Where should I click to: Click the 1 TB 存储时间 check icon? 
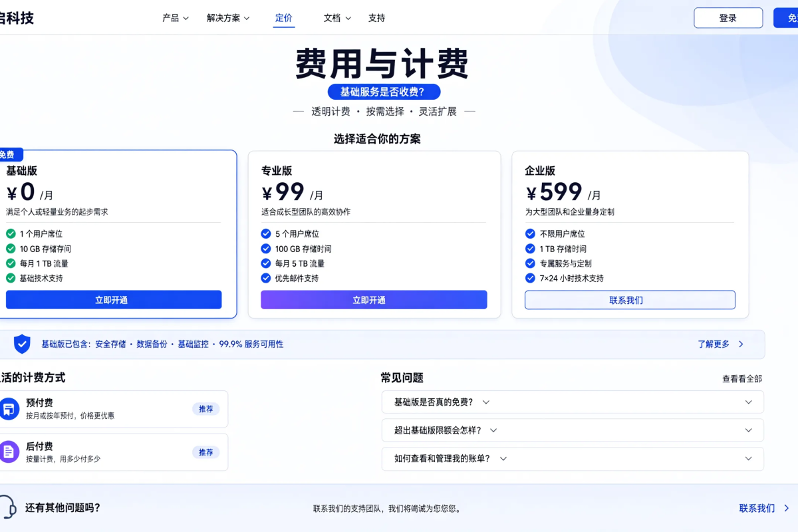(x=530, y=249)
